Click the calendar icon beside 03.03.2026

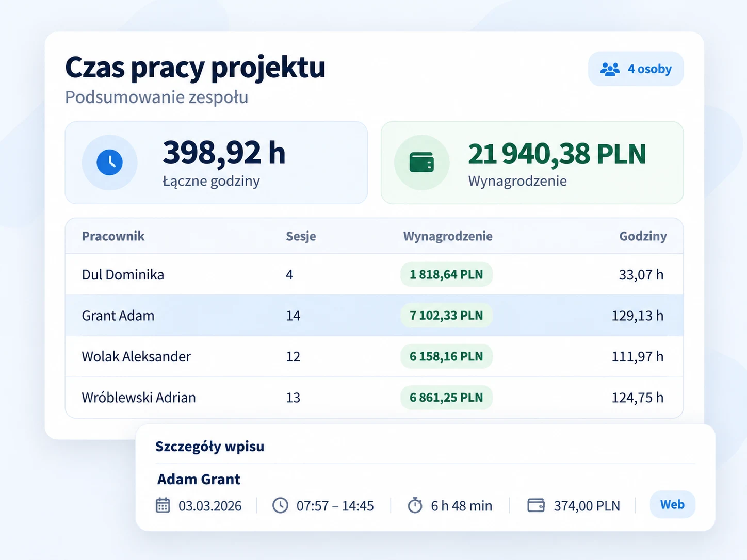click(x=163, y=505)
